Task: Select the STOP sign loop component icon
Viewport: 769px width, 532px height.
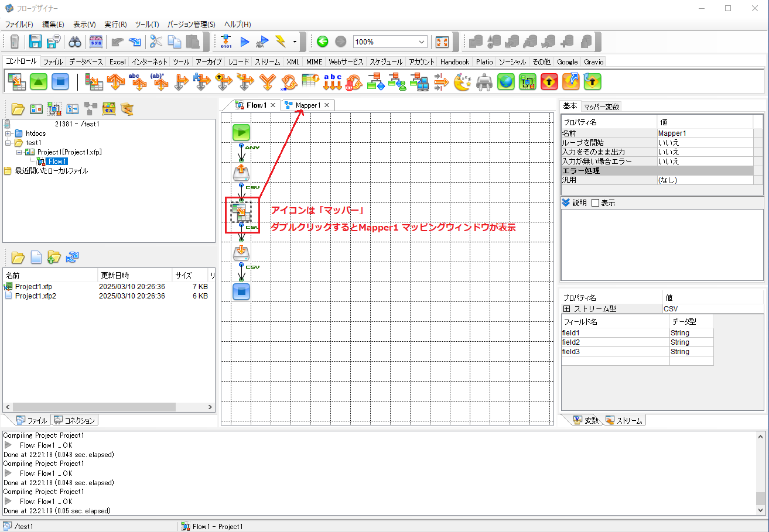Action: pyautogui.click(x=354, y=81)
